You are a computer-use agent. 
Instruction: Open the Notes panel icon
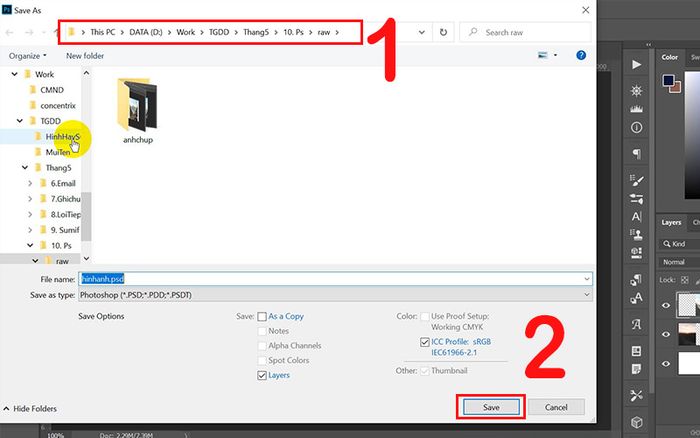[x=636, y=369]
